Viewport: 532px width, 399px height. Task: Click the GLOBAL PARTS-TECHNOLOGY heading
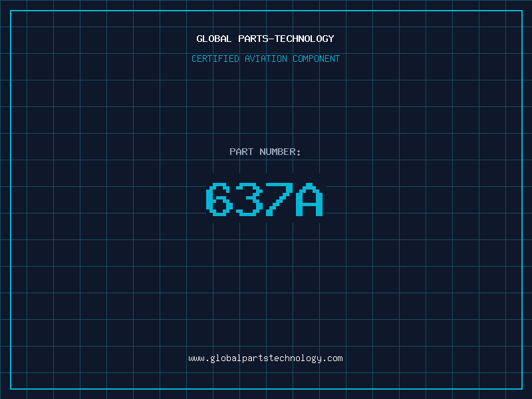(x=265, y=39)
